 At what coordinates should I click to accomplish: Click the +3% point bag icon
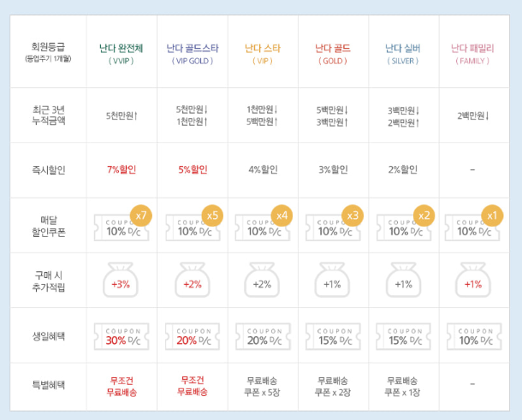[121, 280]
